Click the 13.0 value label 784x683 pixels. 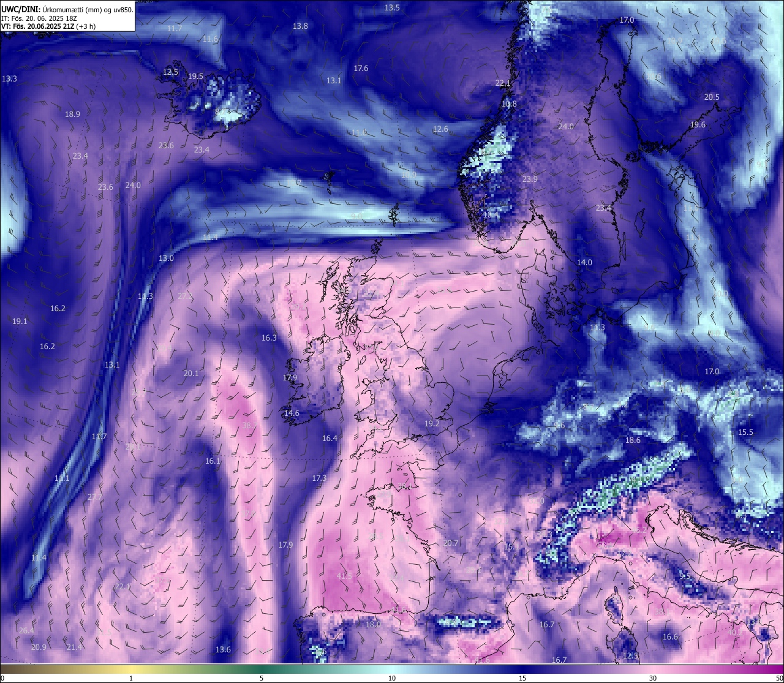166,258
